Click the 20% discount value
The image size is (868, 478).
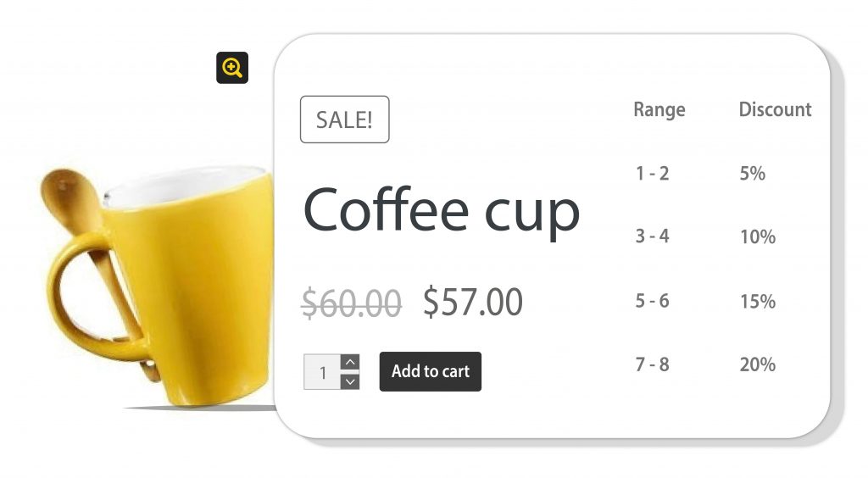pos(757,364)
